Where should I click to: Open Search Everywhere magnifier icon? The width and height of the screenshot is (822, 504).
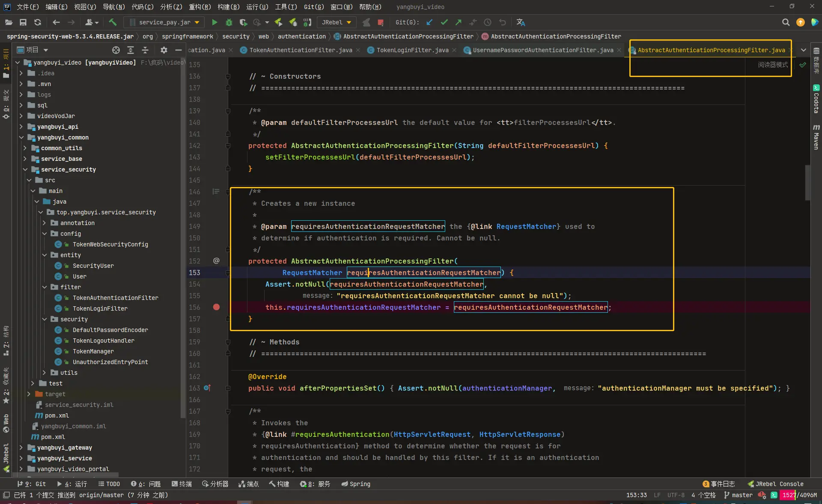(x=786, y=22)
